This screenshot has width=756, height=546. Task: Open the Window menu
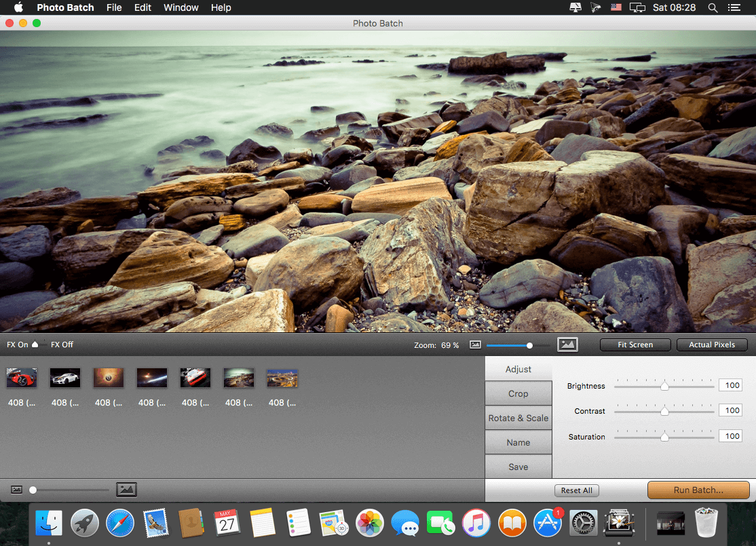181,7
